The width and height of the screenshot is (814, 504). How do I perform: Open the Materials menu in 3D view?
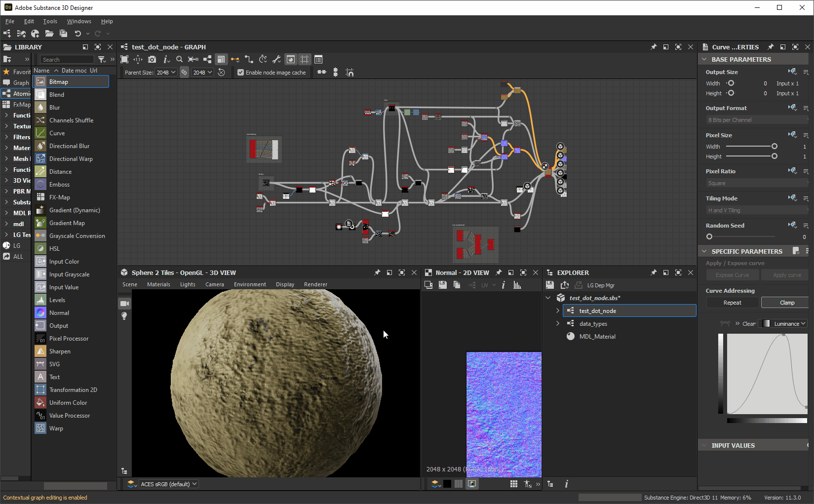[158, 284]
